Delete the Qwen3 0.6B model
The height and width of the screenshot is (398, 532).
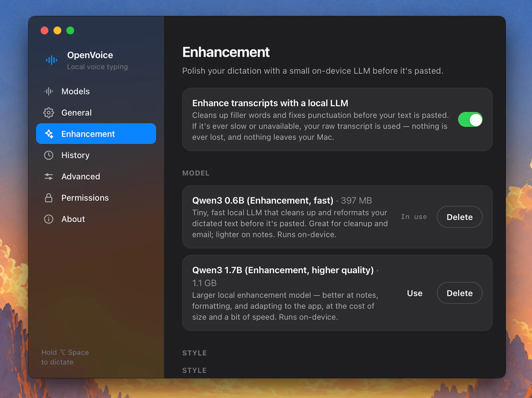460,217
